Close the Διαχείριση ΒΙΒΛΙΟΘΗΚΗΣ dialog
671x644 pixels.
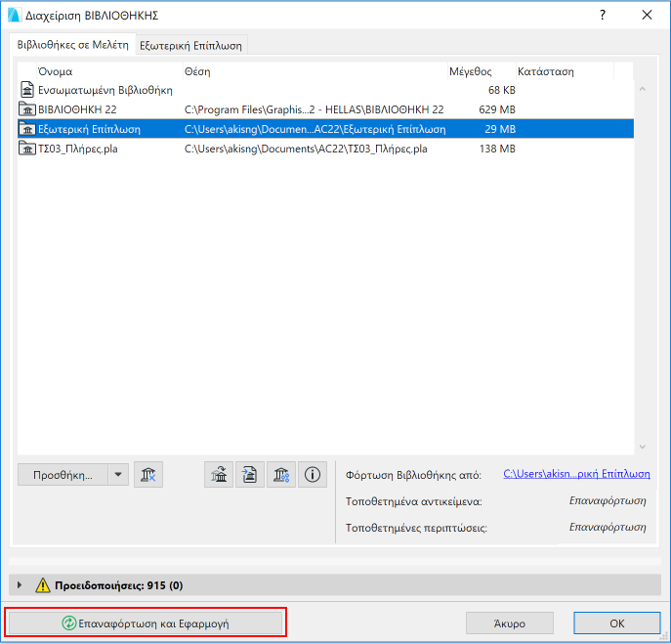pos(647,15)
